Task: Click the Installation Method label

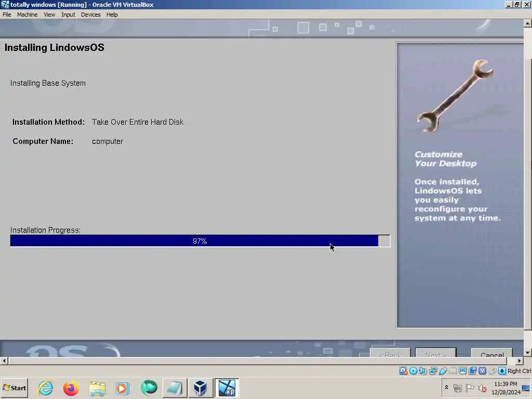Action: (48, 122)
